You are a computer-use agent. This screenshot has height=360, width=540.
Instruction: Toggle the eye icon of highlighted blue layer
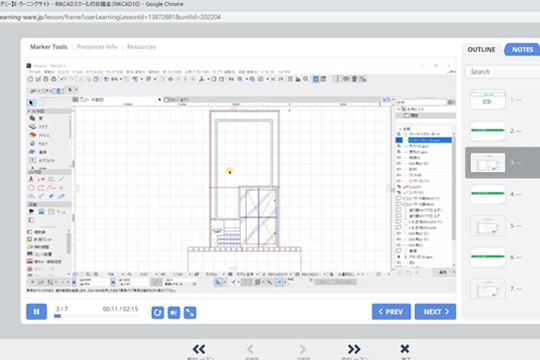[x=399, y=140]
